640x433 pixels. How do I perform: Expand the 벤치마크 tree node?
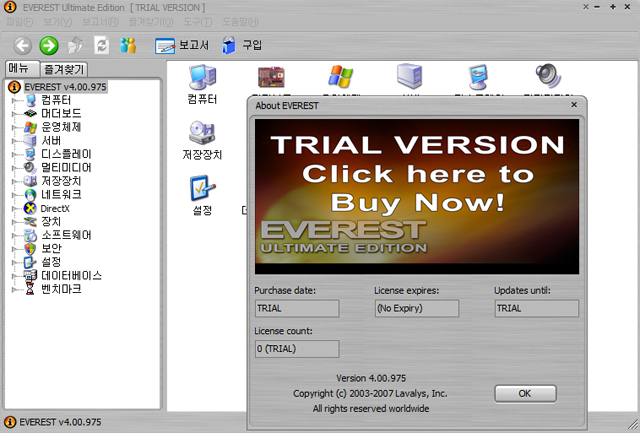pyautogui.click(x=15, y=289)
